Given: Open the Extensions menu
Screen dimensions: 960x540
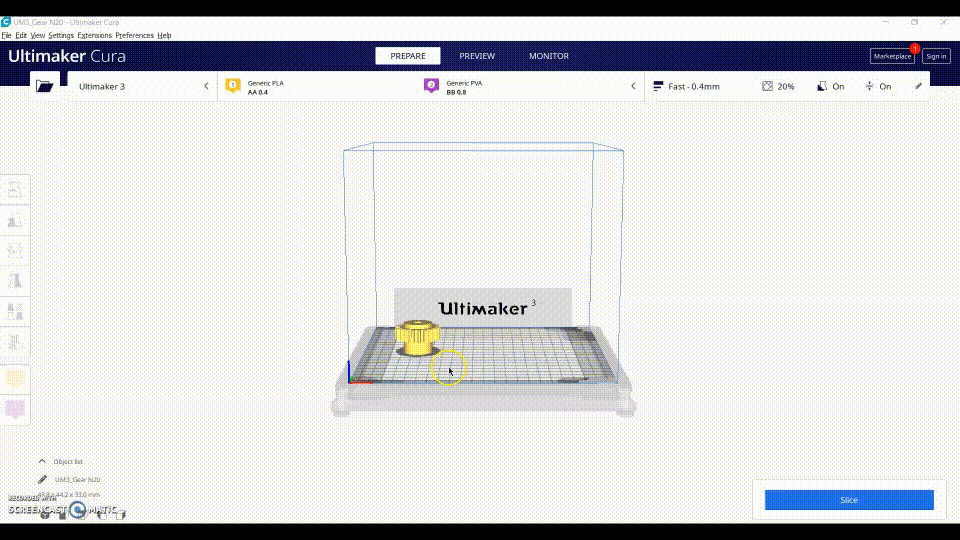Looking at the screenshot, I should pyautogui.click(x=94, y=36).
